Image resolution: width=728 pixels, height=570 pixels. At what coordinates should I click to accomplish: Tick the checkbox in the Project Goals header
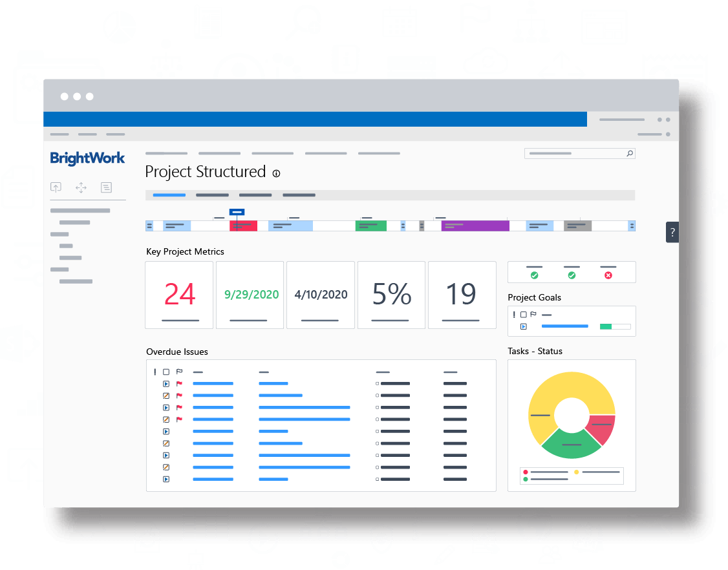tap(524, 315)
